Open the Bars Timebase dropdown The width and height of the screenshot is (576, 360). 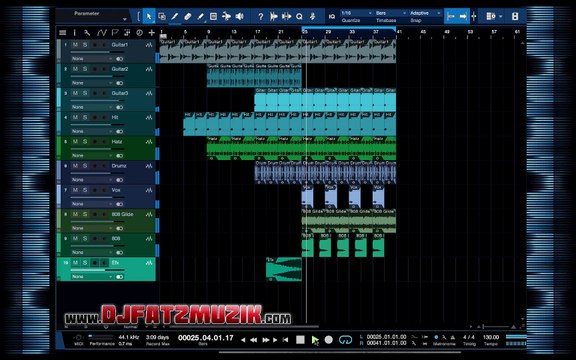tap(390, 13)
